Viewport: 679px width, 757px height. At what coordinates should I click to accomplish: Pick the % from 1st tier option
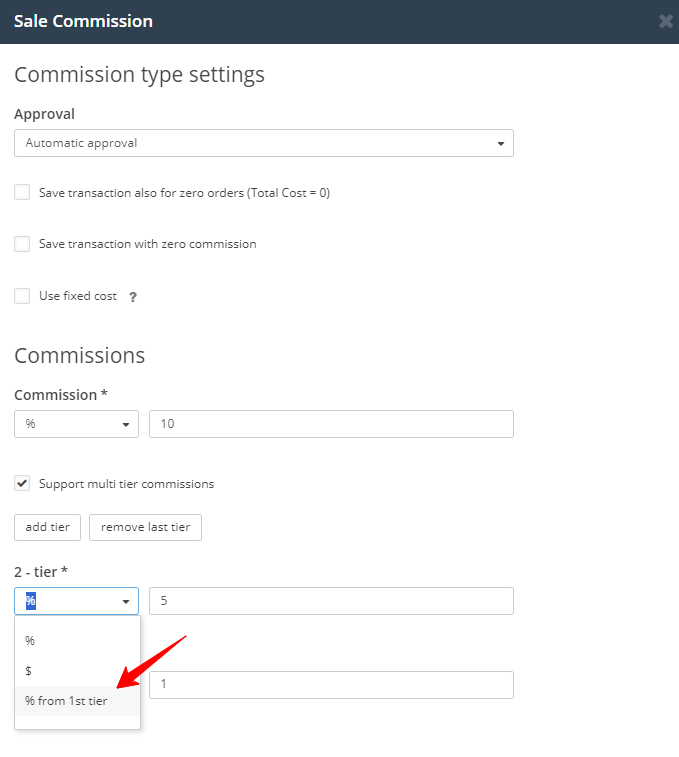point(66,701)
